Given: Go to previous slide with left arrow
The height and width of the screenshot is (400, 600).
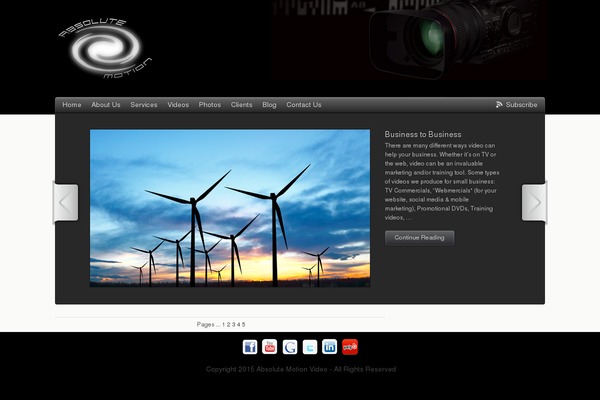Looking at the screenshot, I should [x=65, y=202].
